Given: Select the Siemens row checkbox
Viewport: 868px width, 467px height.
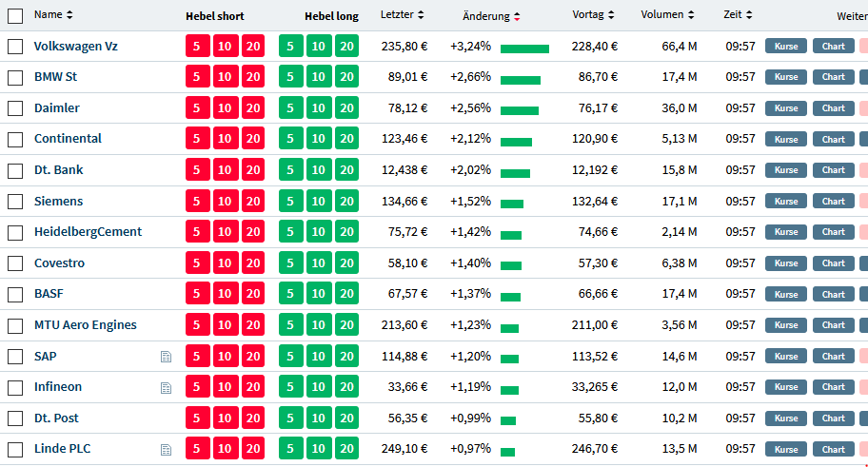Looking at the screenshot, I should (x=15, y=202).
